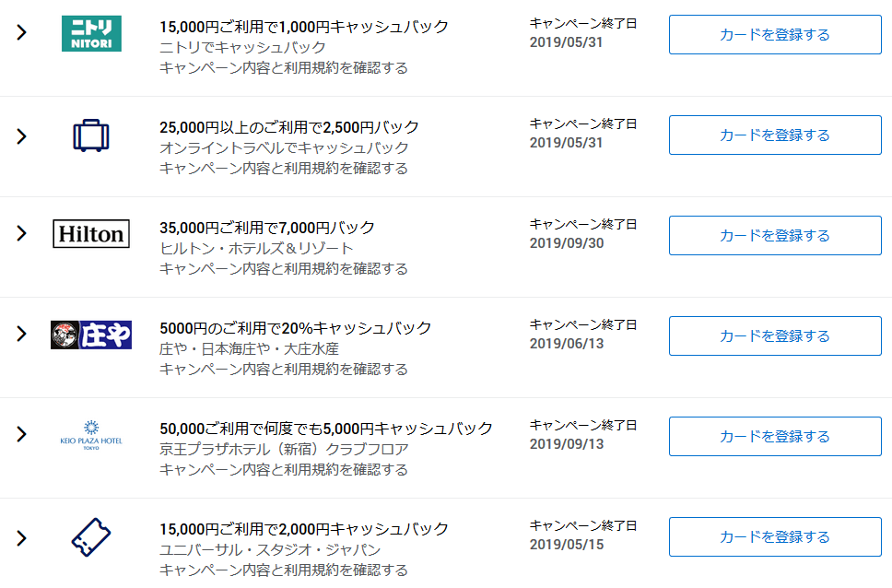This screenshot has height=588, width=892.
Task: Register card for online travel cashback
Action: click(774, 135)
